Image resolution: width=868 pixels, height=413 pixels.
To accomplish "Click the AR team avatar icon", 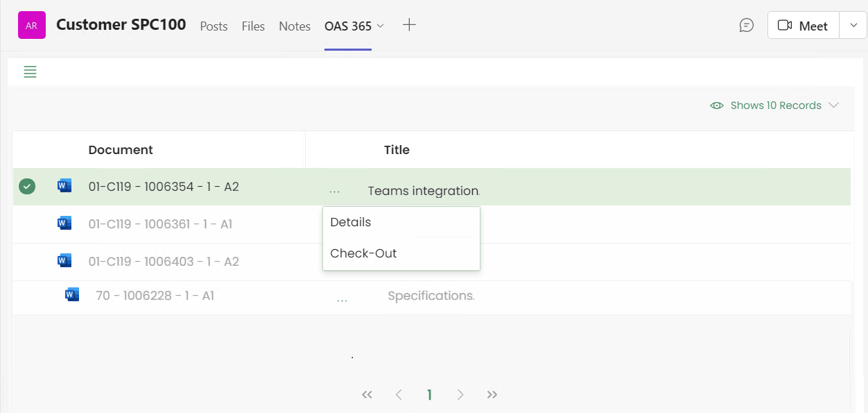I will [x=31, y=26].
